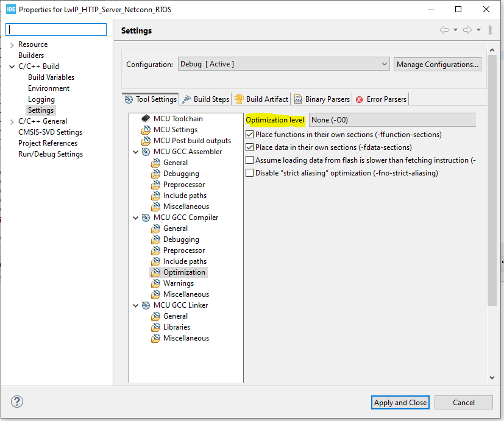Click the IDE icon in title bar
This screenshot has height=421, width=504.
pyautogui.click(x=11, y=9)
